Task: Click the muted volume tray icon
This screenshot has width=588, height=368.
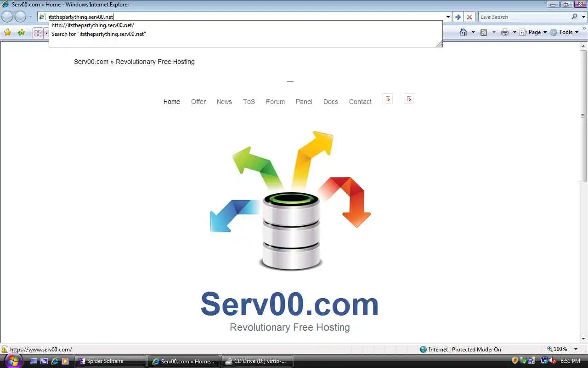Action: click(x=553, y=361)
